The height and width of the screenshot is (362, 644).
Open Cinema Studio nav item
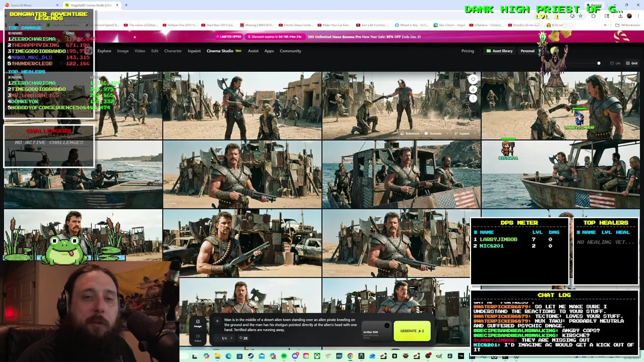[224, 51]
